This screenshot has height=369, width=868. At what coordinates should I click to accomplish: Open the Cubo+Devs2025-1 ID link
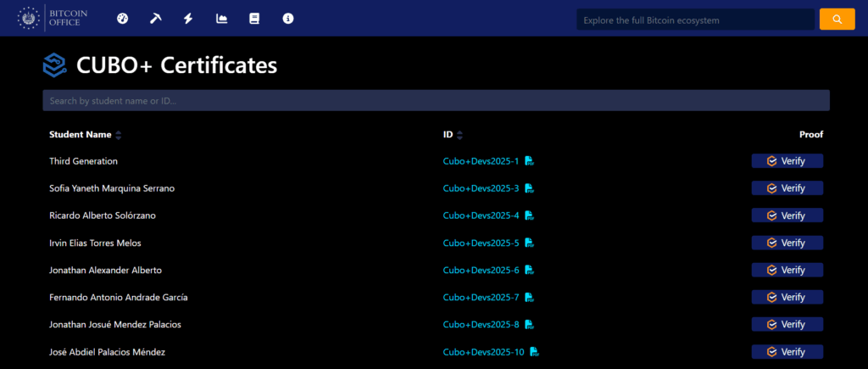[x=481, y=161]
